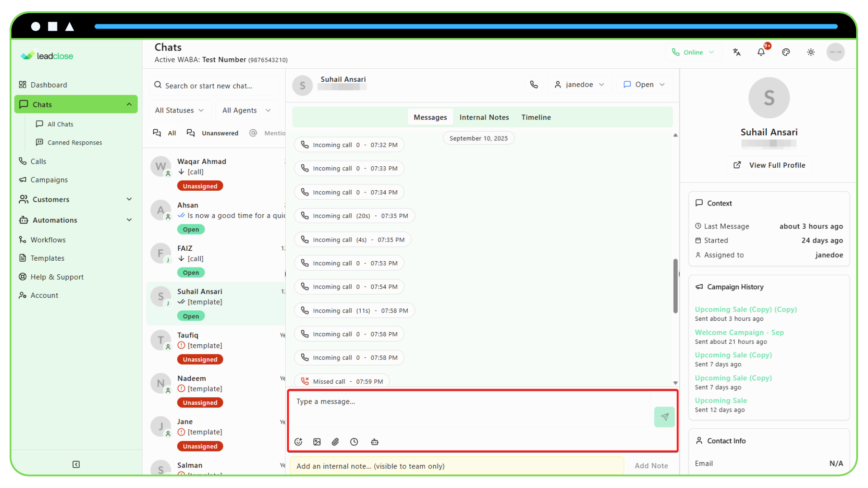This screenshot has height=488, width=868.
Task: Select the Unanswered chats filter
Action: point(213,133)
